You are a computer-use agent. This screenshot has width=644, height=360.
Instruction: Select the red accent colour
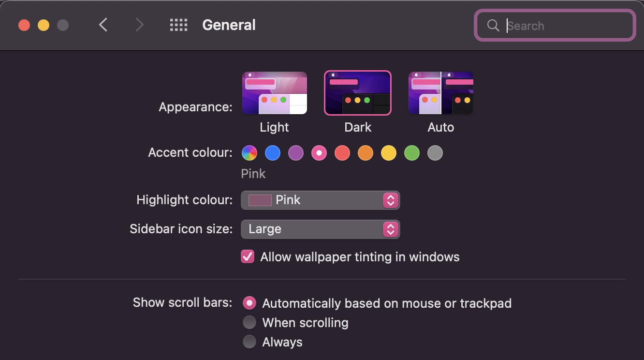pyautogui.click(x=342, y=153)
